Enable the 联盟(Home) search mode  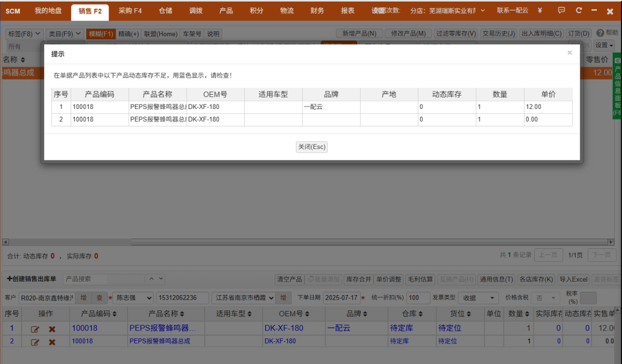pos(160,34)
